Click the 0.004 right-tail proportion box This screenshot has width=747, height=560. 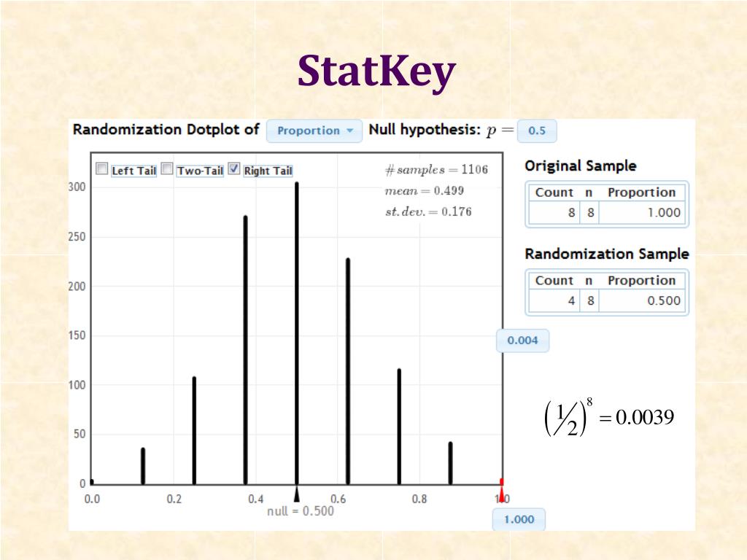click(x=522, y=341)
